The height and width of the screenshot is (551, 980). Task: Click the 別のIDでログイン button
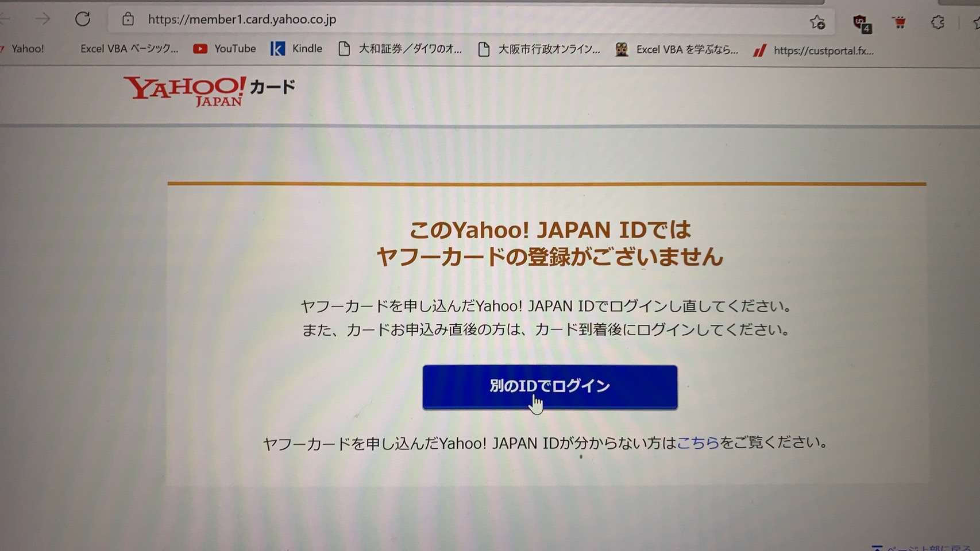[x=550, y=387]
